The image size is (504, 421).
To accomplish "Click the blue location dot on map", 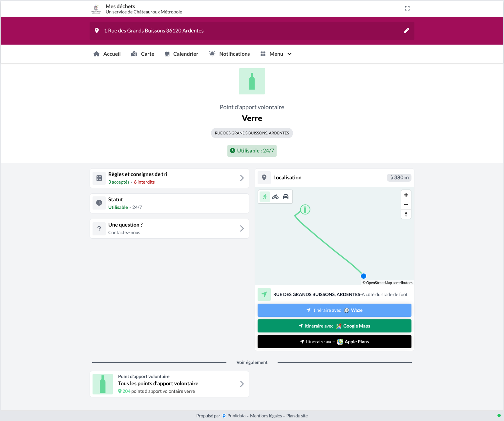I will [364, 276].
